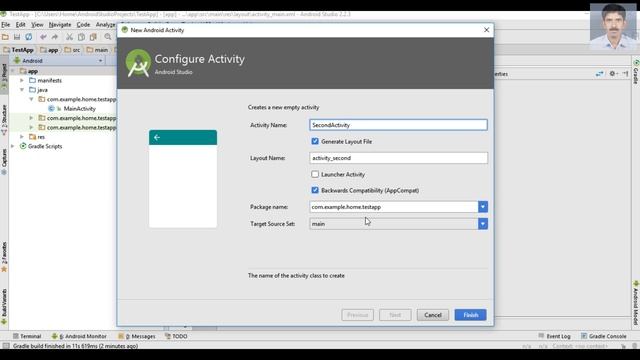This screenshot has height=360, width=640.
Task: Click the Cut scissors icon
Action: pyautogui.click(x=69, y=37)
